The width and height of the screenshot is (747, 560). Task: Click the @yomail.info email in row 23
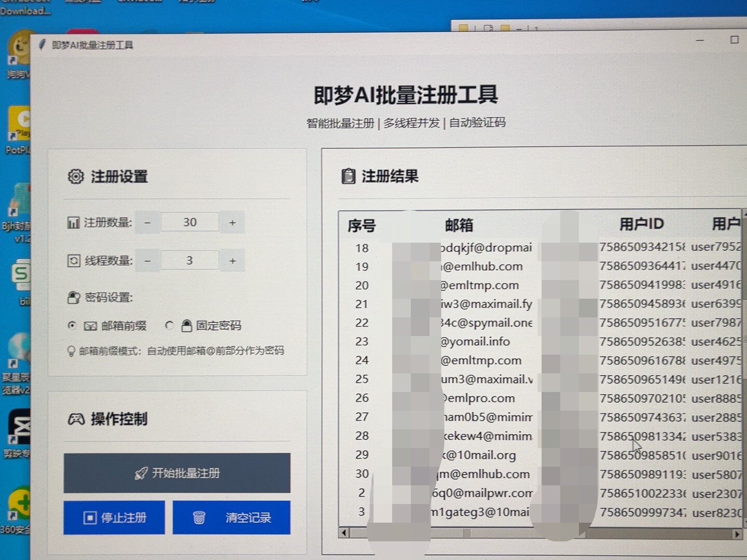click(475, 341)
